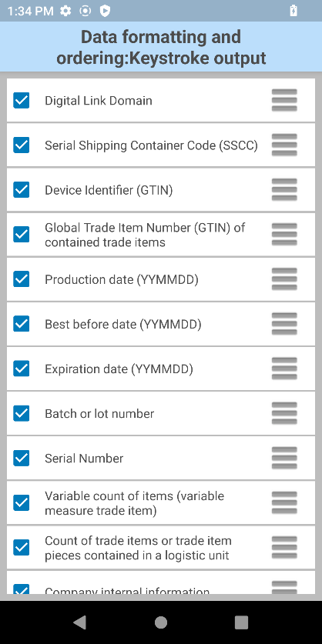322x644 pixels.
Task: Tap the drag handle for Digital Link Domain
Action: pos(284,100)
